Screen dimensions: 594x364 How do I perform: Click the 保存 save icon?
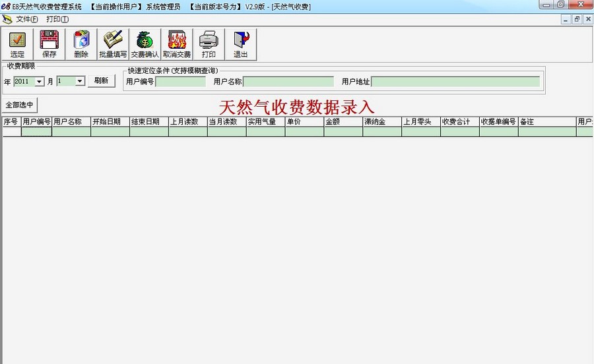[49, 44]
